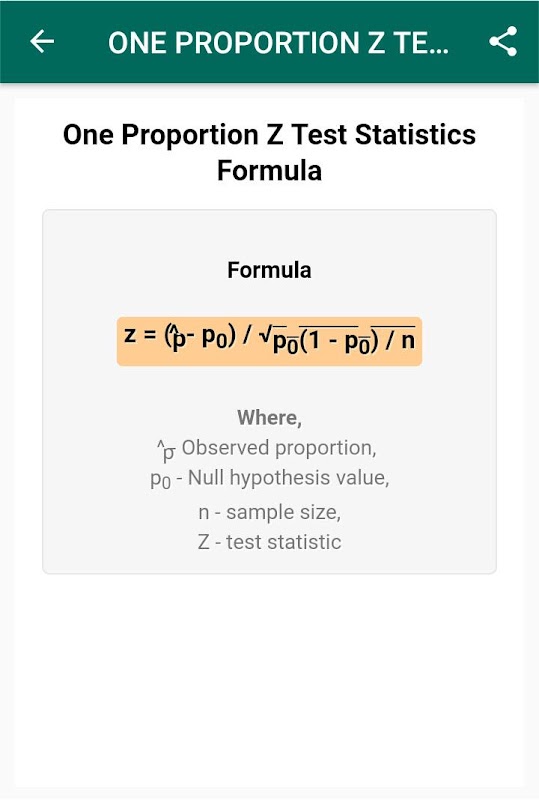Tap the word 'Statistics' in the heading
539x800 pixels.
coord(415,135)
